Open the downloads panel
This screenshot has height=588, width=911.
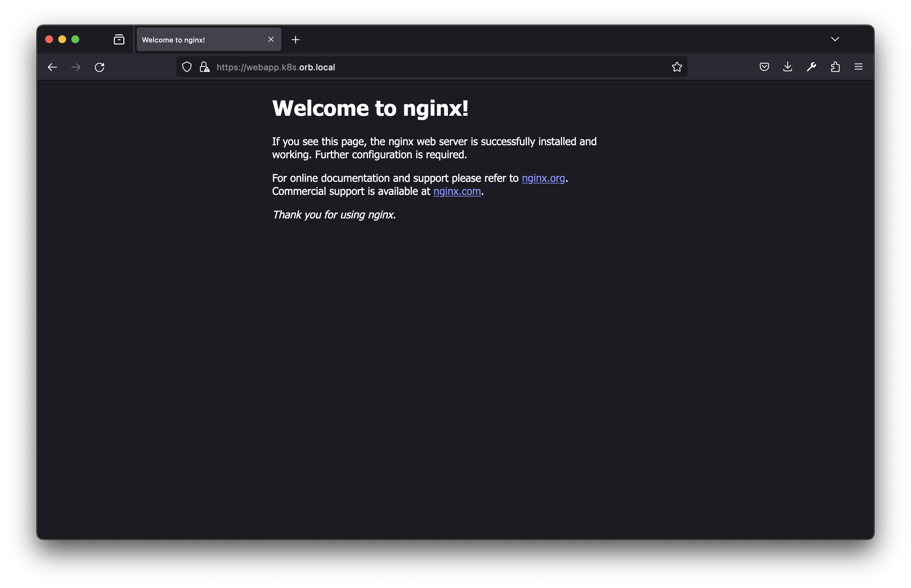(x=788, y=67)
